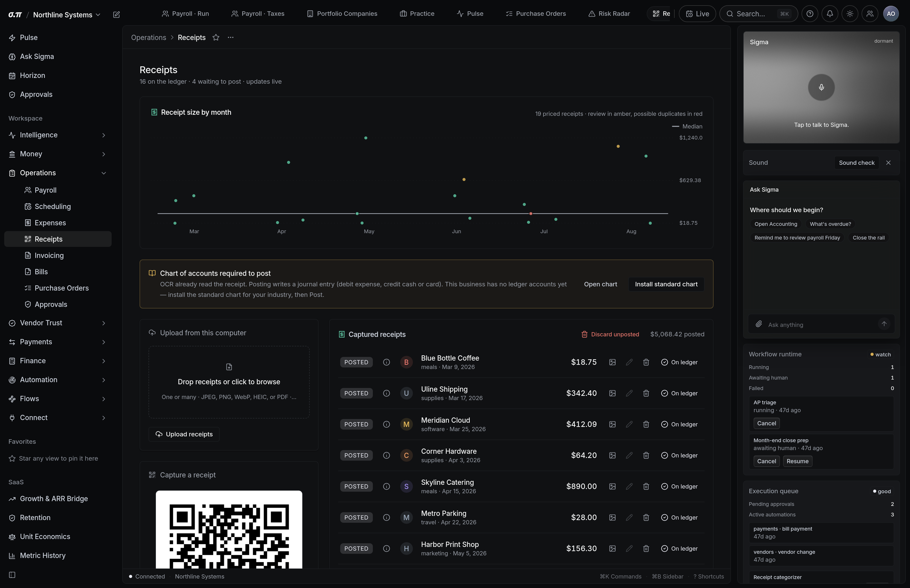Viewport: 910px width, 588px height.
Task: Switch to Payroll · Taxes tab
Action: coord(258,14)
